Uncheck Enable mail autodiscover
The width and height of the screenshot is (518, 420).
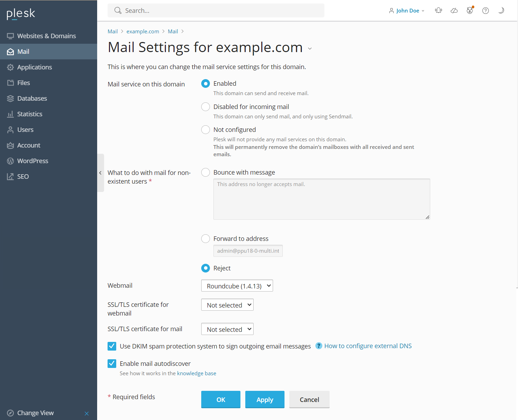112,363
